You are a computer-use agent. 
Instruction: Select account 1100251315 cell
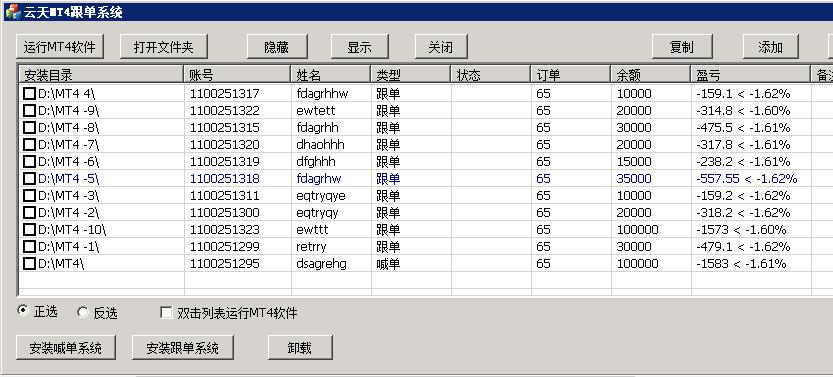coord(225,128)
